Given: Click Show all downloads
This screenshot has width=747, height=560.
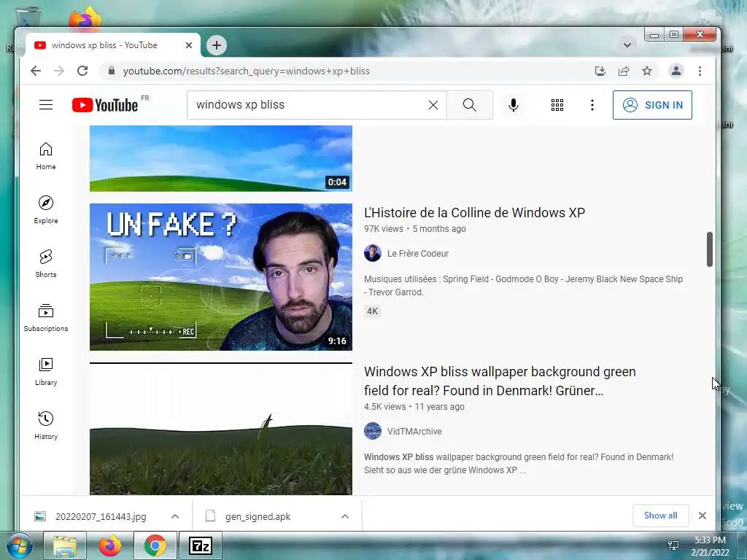Looking at the screenshot, I should 660,516.
